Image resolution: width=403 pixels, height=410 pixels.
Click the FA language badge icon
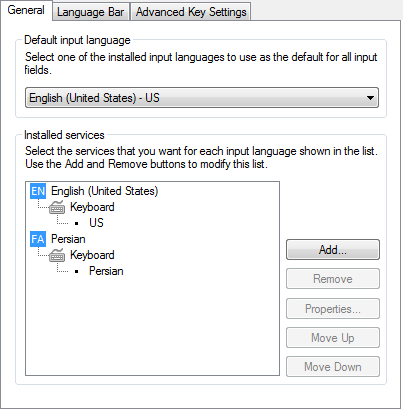[x=38, y=239]
